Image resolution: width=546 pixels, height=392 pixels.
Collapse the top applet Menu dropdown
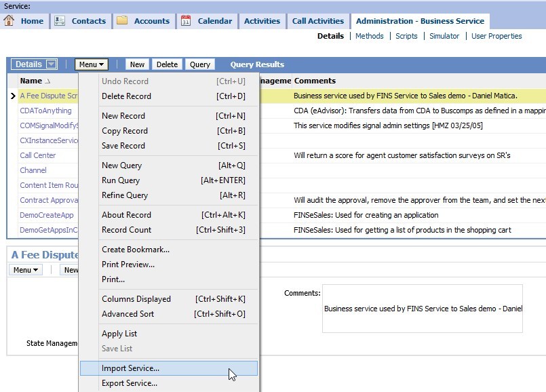(x=92, y=64)
